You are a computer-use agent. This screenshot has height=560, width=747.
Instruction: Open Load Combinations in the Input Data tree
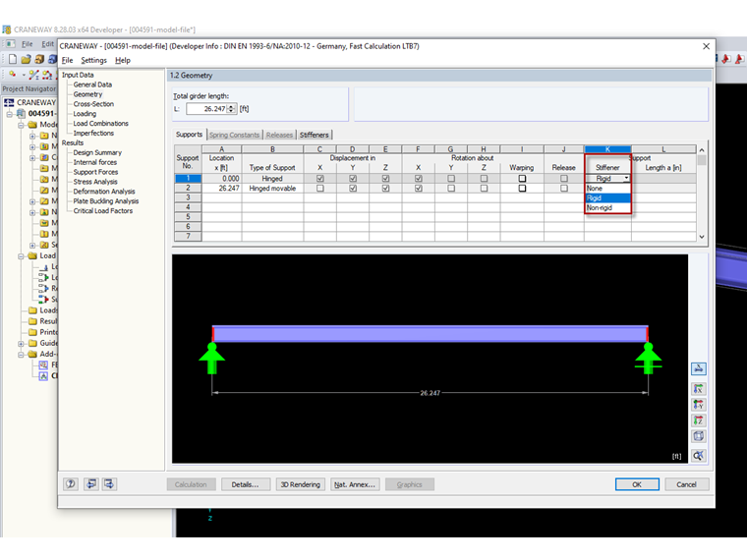click(x=101, y=124)
